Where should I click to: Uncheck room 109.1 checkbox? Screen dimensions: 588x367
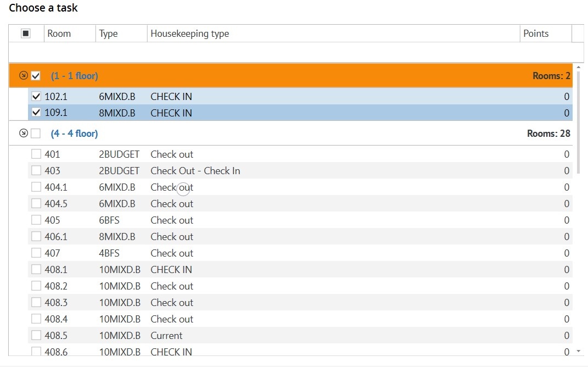click(x=36, y=113)
